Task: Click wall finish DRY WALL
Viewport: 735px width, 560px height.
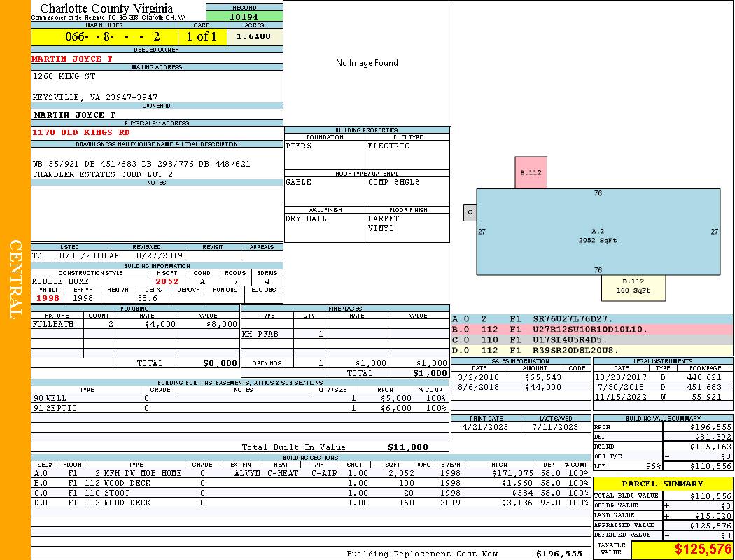Action: (306, 219)
